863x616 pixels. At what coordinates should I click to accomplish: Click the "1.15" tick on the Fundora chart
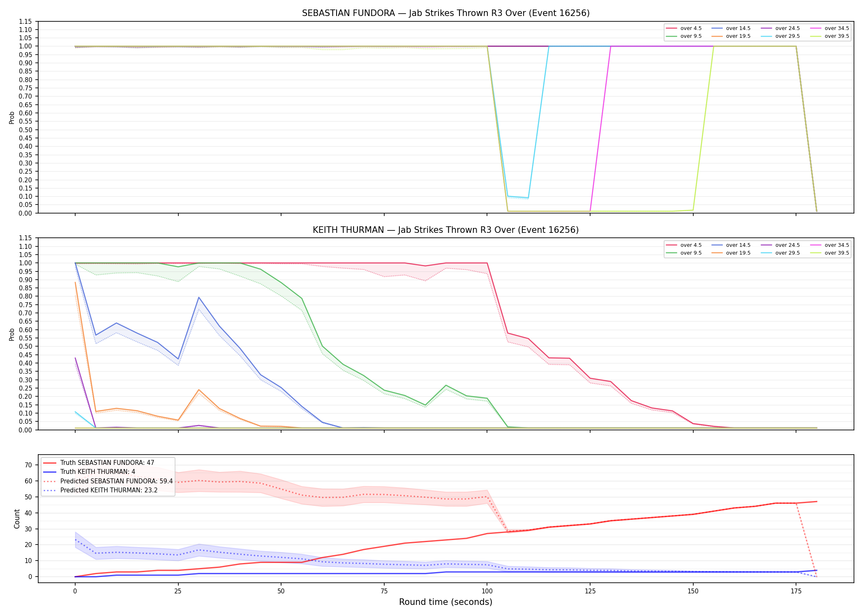[25, 21]
